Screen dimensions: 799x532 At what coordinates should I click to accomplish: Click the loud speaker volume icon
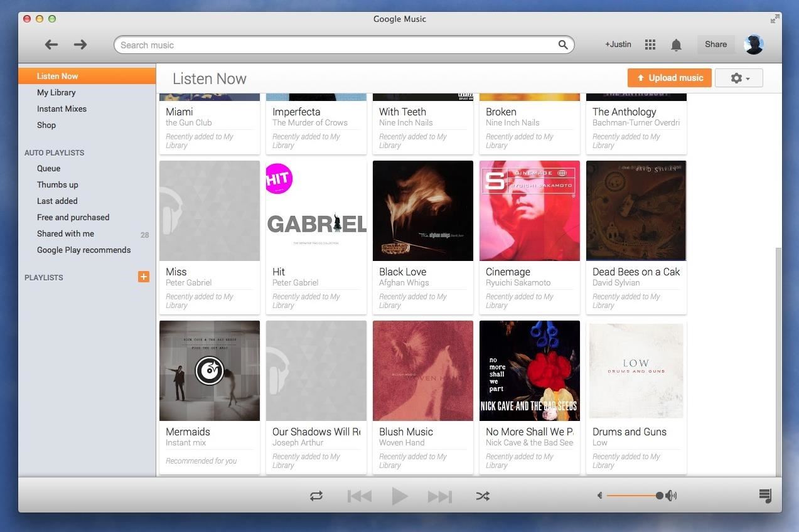click(x=672, y=496)
